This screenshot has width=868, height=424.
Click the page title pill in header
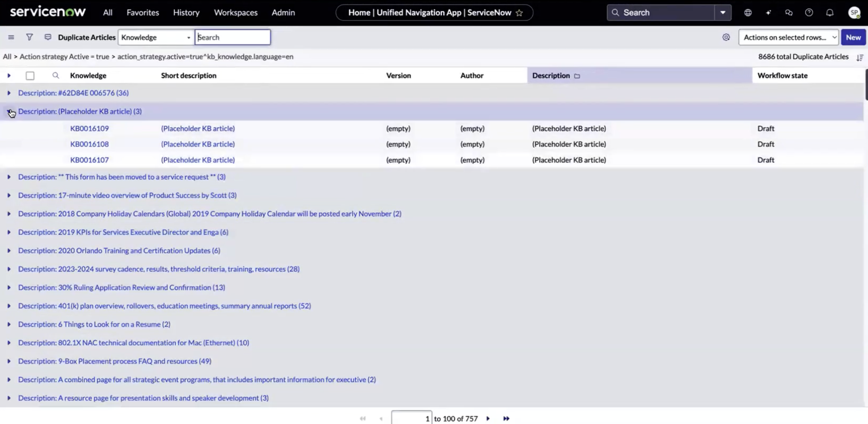pos(434,13)
